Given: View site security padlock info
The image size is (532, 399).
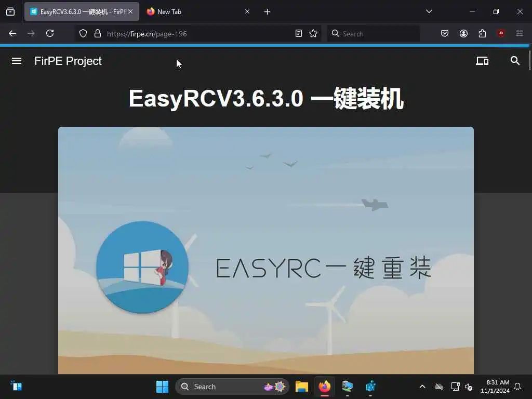Looking at the screenshot, I should pos(98,33).
